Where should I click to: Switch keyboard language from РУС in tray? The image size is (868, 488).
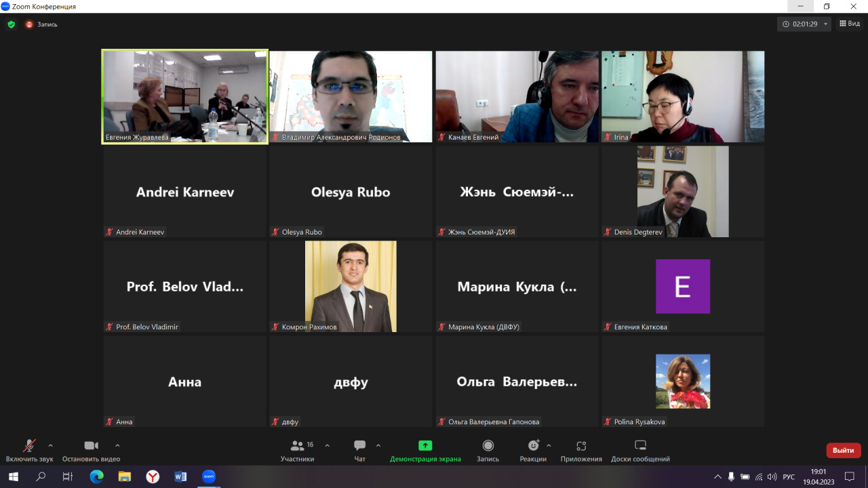pos(789,476)
